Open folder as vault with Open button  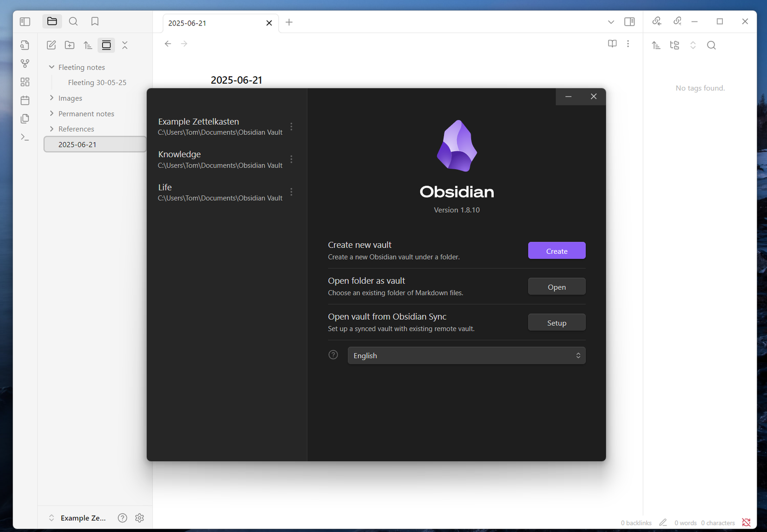556,286
